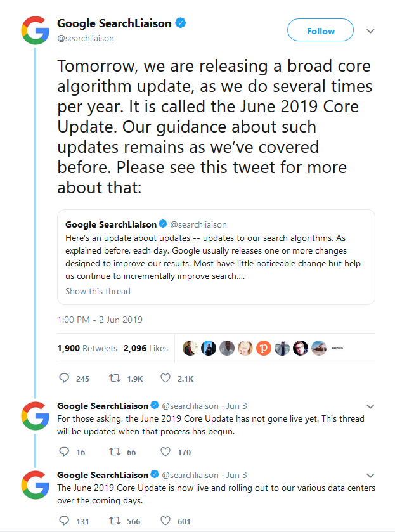
Task: Reply to the 'has not gone live yet' tweet
Action: (x=63, y=452)
